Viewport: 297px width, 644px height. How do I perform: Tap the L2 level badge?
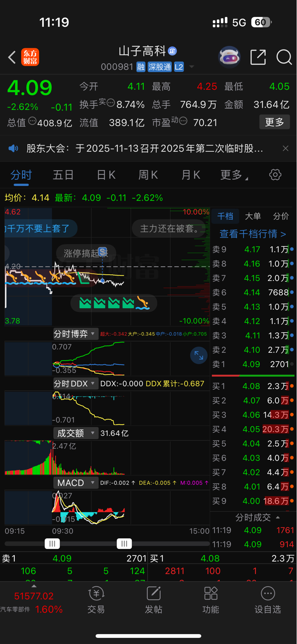click(x=179, y=67)
